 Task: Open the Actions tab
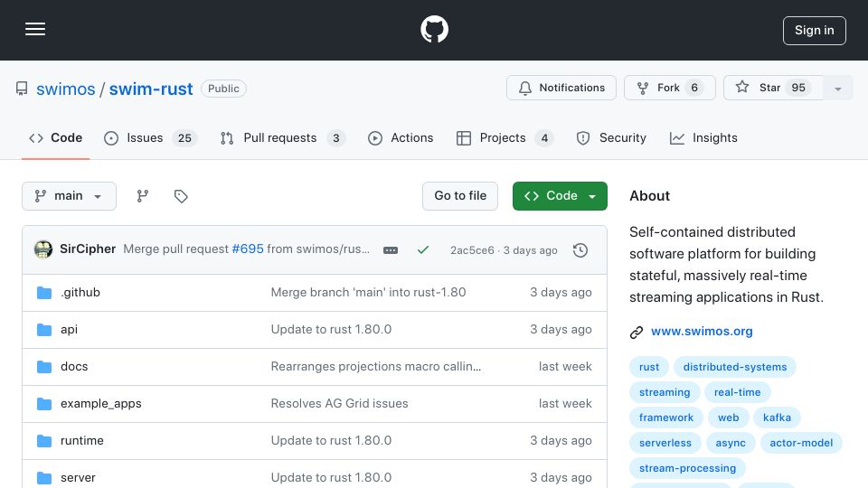tap(401, 137)
